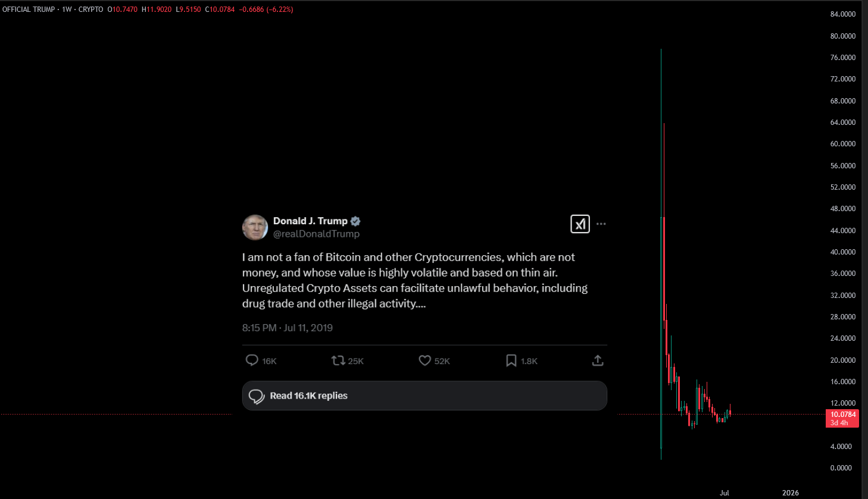Click the 80.0000 level on price scale
The image size is (868, 499).
click(x=843, y=36)
